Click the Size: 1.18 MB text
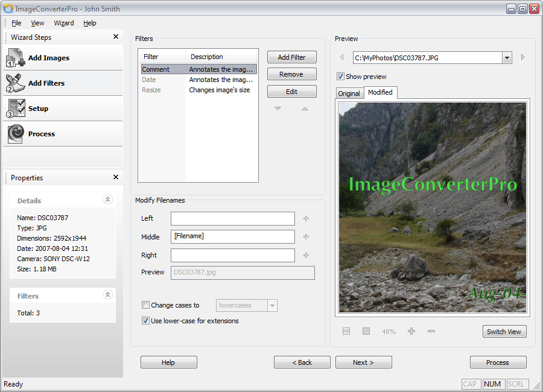The image size is (543, 392). [x=37, y=269]
